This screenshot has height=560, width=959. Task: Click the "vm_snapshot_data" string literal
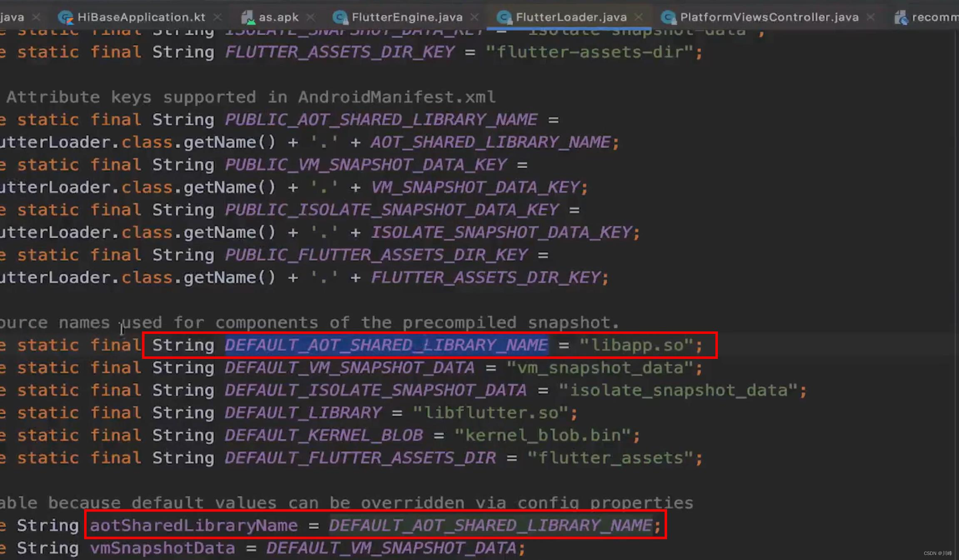click(599, 368)
